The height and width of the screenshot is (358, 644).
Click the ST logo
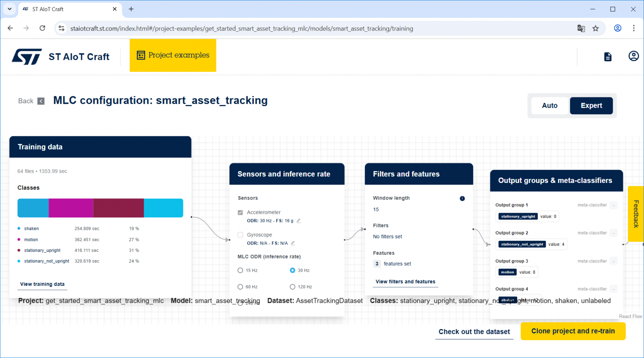27,57
